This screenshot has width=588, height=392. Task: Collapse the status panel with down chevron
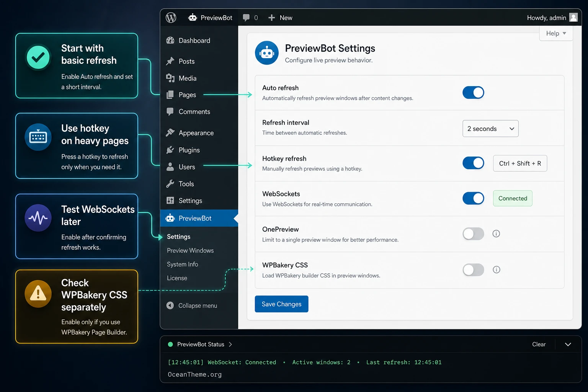[x=568, y=344]
